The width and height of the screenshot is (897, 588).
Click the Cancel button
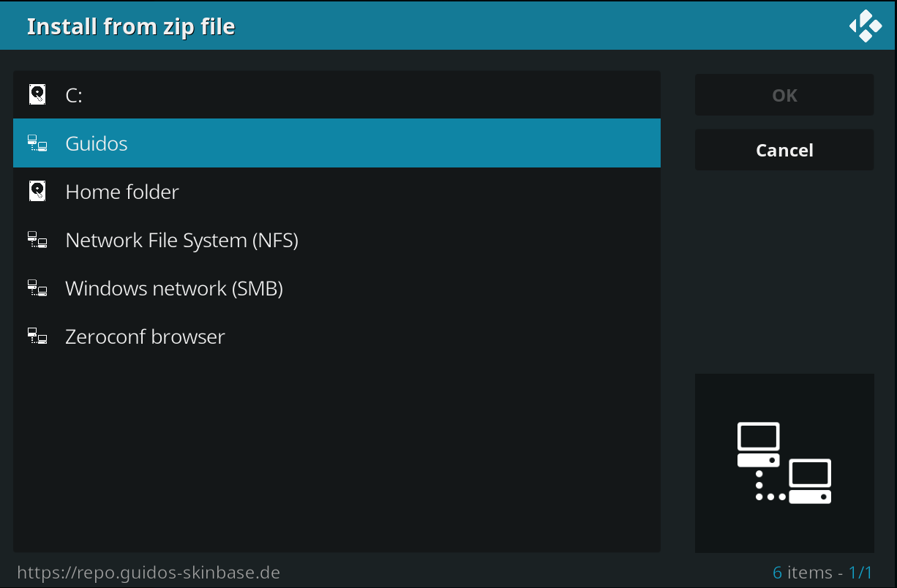pyautogui.click(x=784, y=150)
